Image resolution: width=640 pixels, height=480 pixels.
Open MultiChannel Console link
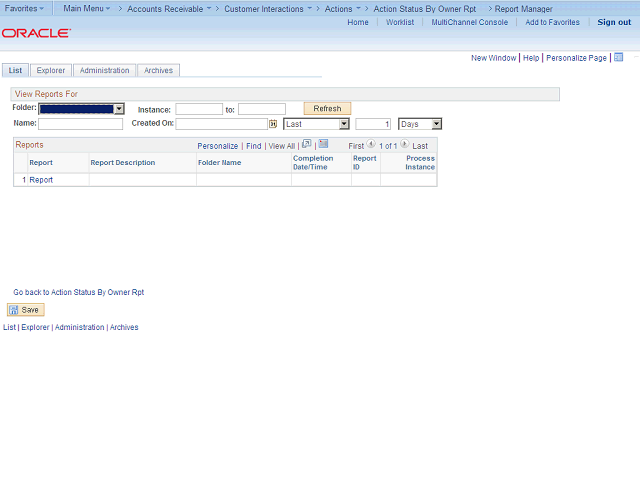470,22
